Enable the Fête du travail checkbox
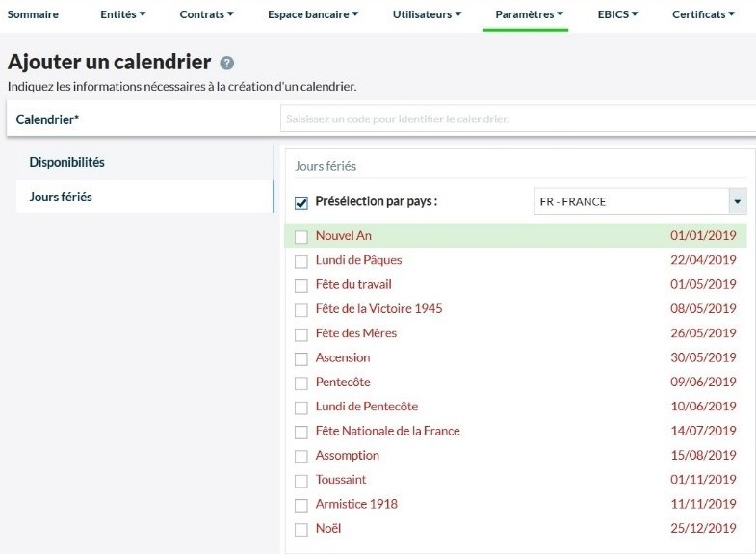Screen dimensions: 756x554 301,285
